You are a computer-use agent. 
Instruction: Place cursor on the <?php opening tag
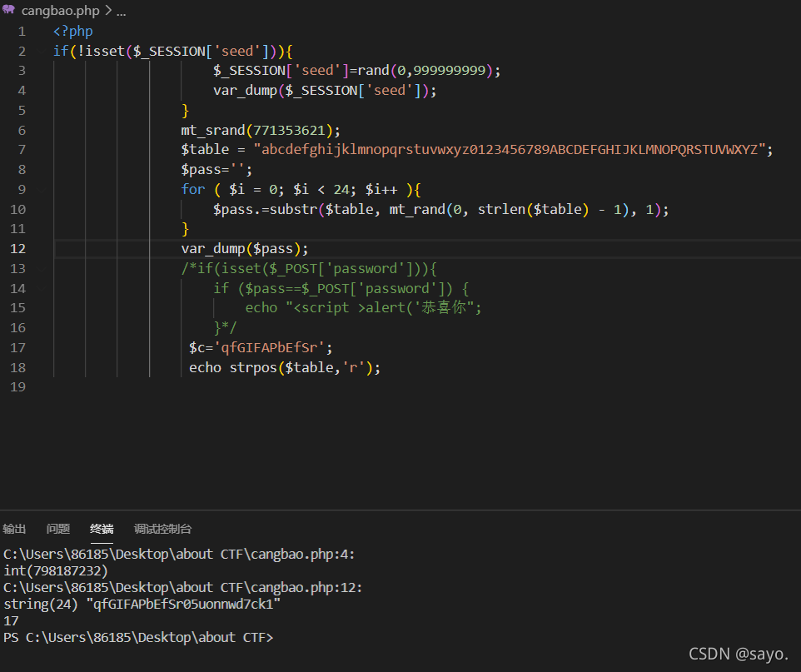coord(73,32)
